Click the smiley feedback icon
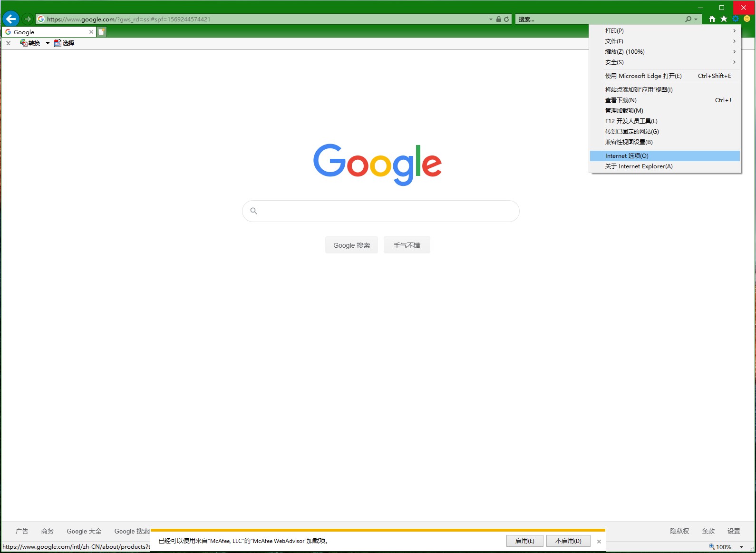 pos(747,19)
